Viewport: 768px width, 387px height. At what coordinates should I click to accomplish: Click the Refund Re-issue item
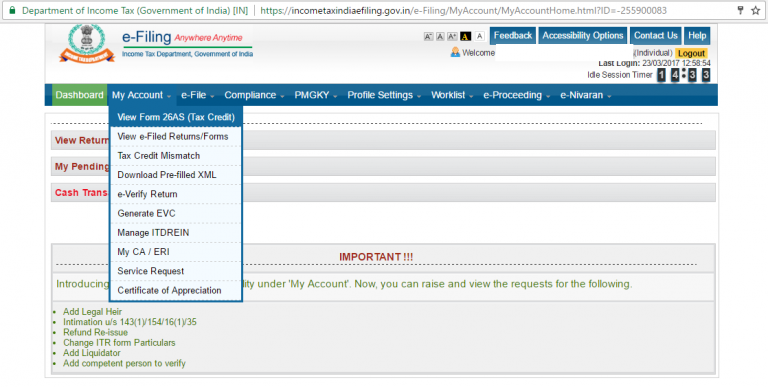(x=95, y=332)
